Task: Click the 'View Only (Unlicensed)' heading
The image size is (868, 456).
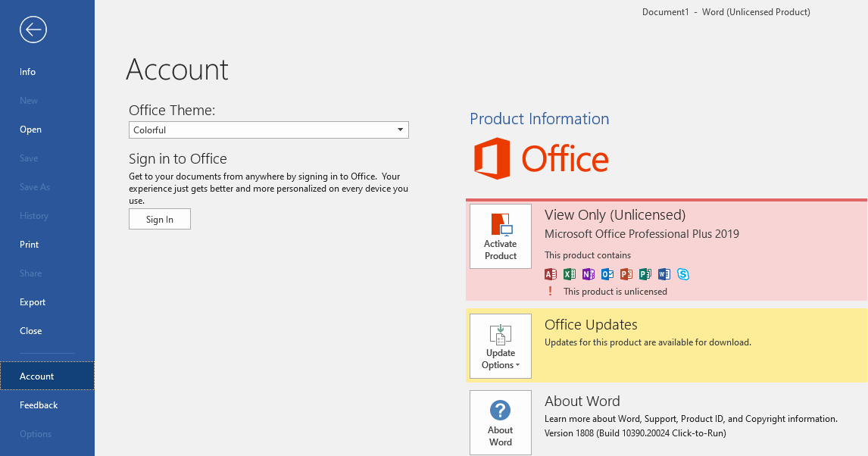Action: coord(615,214)
